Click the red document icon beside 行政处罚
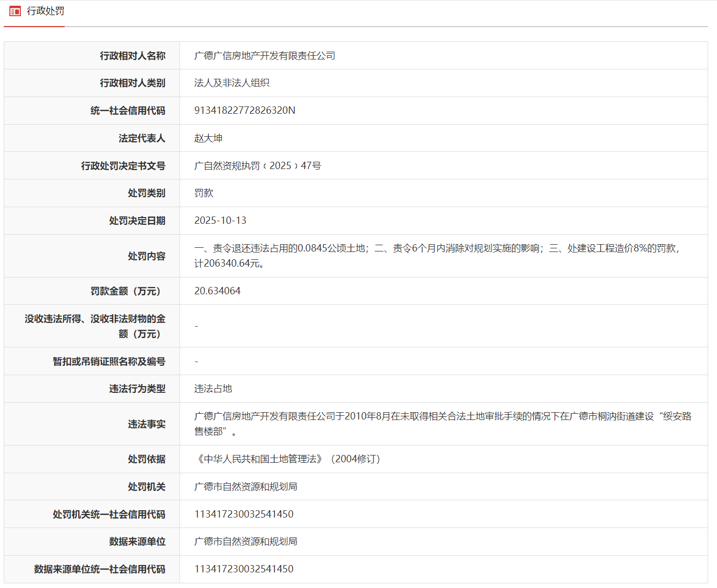This screenshot has height=588, width=717. pos(16,10)
